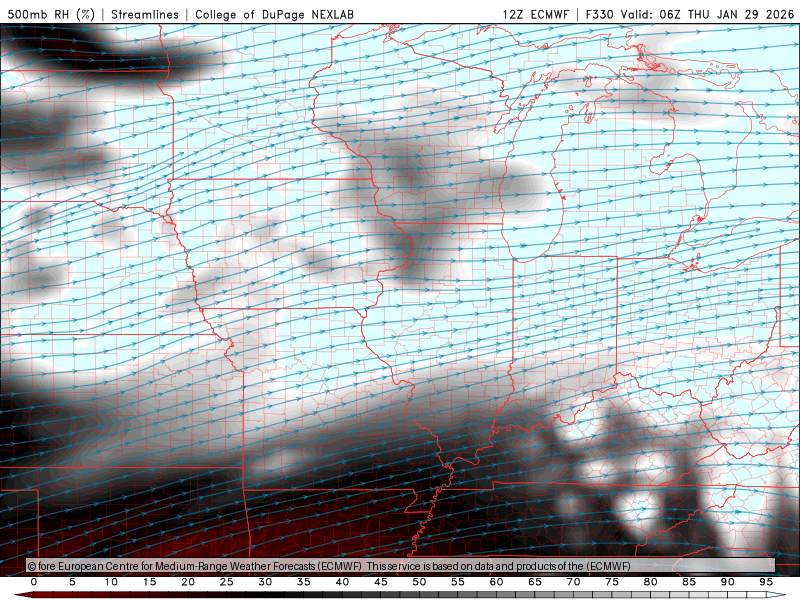Select the "75" scale value
The width and height of the screenshot is (800, 600).
pyautogui.click(x=612, y=582)
